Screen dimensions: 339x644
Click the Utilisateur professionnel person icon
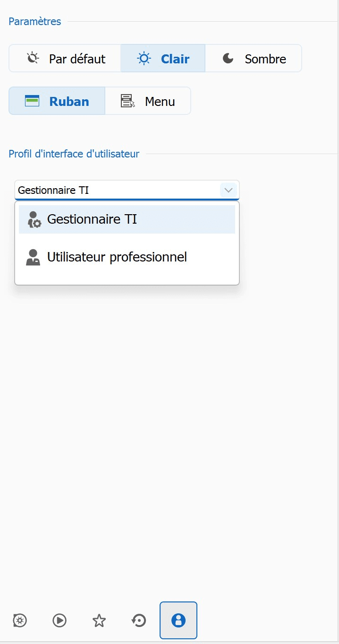[33, 257]
